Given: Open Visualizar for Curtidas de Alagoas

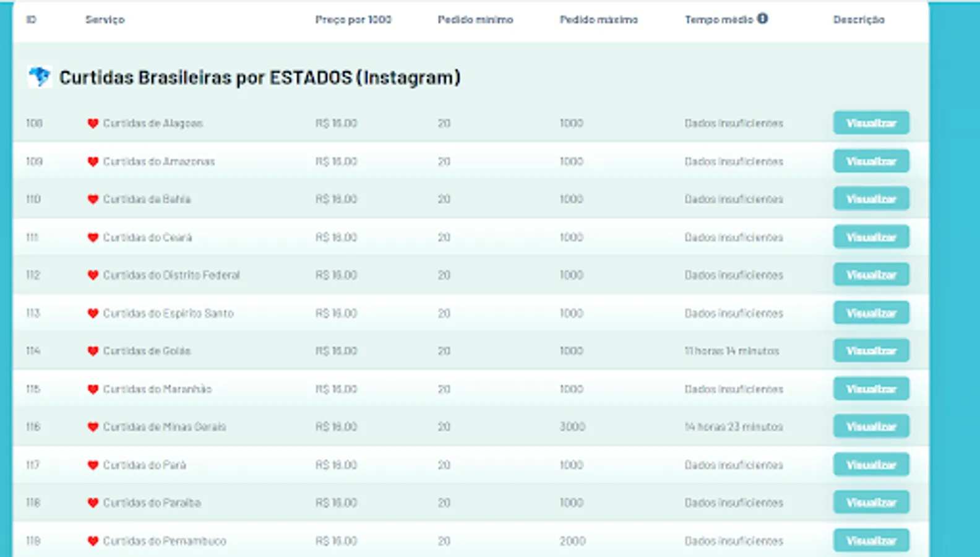Looking at the screenshot, I should 871,123.
